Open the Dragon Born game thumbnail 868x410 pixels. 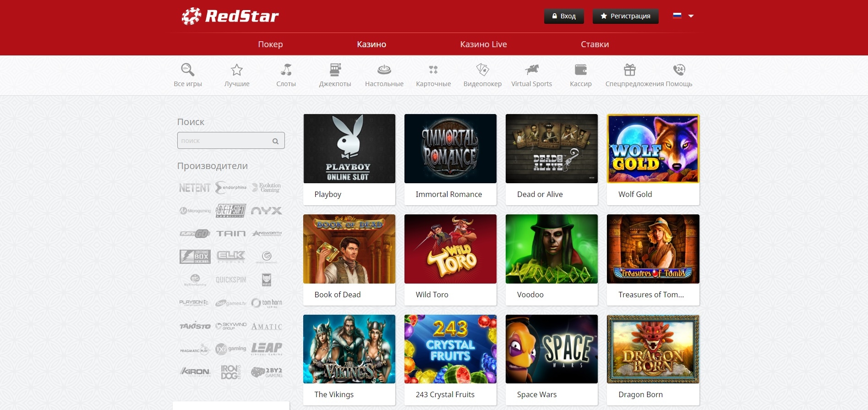pyautogui.click(x=653, y=349)
